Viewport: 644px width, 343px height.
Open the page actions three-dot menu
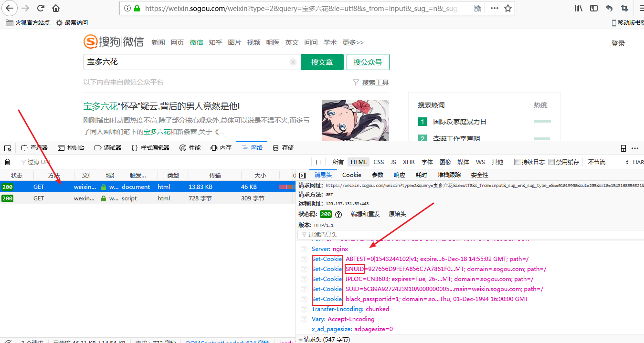tap(495, 8)
